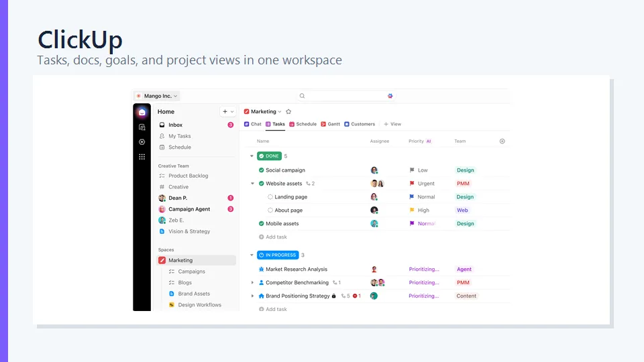The width and height of the screenshot is (644, 362).
Task: Click the AI sparkle icon in the search bar
Action: coord(390,96)
